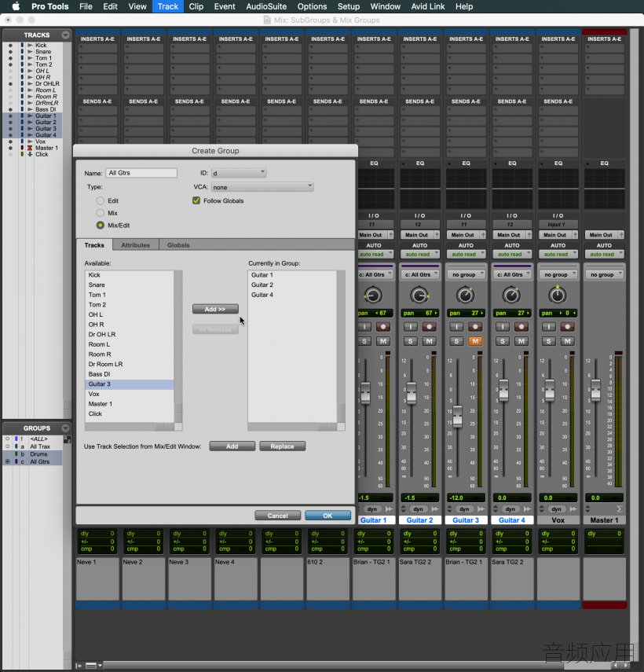
Task: Select the Mix/Edit group type radio button
Action: [101, 226]
